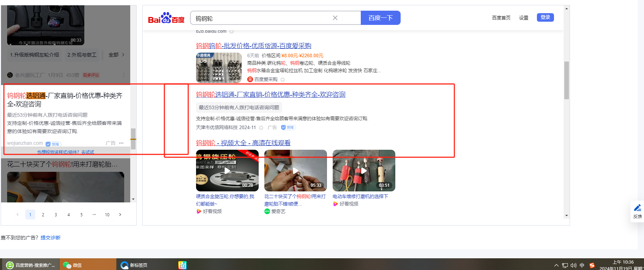
Task: Go to page 5 of results
Action: [81, 215]
